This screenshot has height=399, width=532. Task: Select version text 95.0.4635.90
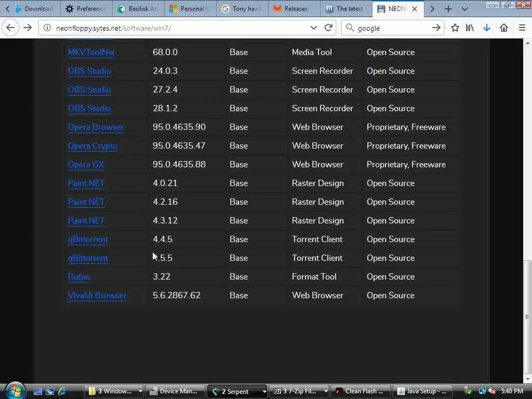pyautogui.click(x=179, y=127)
